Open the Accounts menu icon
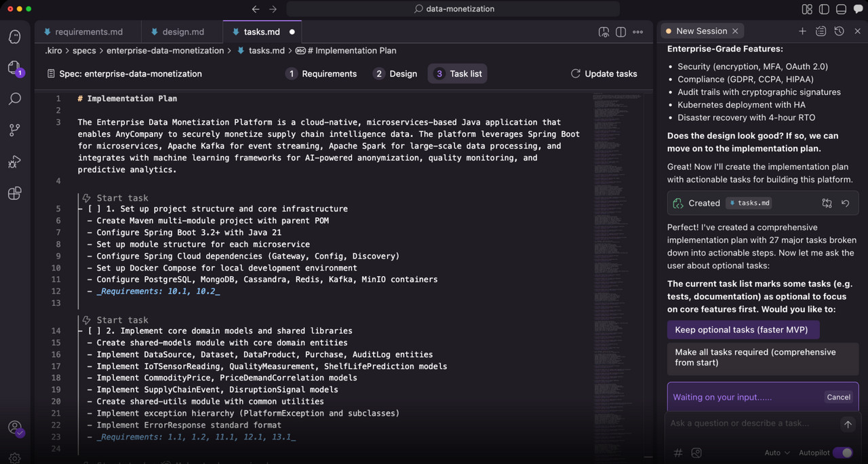This screenshot has width=868, height=464. point(15,428)
